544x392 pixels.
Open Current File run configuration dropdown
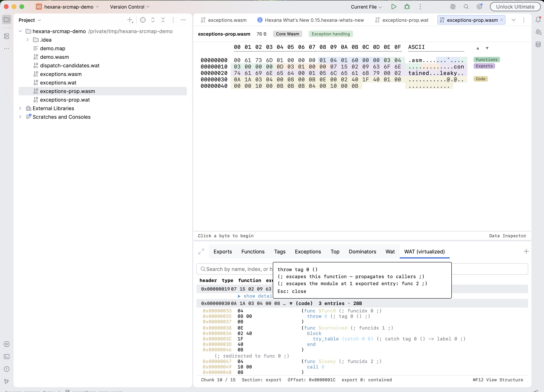(x=366, y=7)
